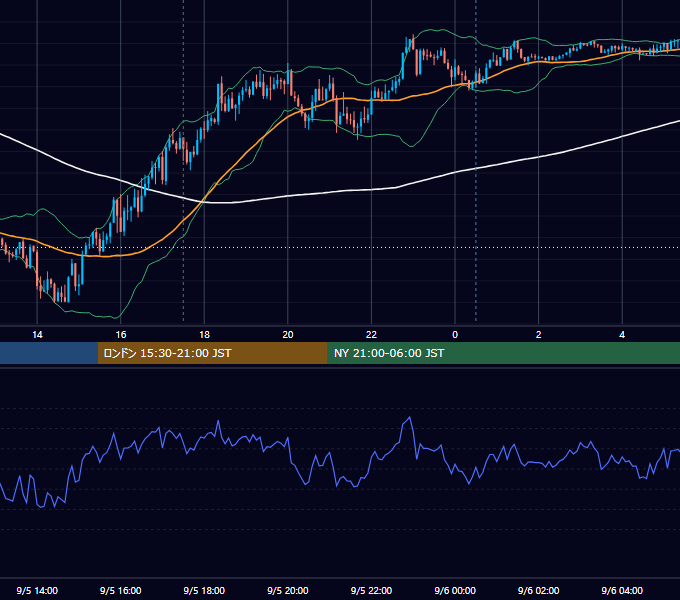Click the 9/5 18:00 date label
Screen dimensions: 680x600
pyautogui.click(x=204, y=591)
